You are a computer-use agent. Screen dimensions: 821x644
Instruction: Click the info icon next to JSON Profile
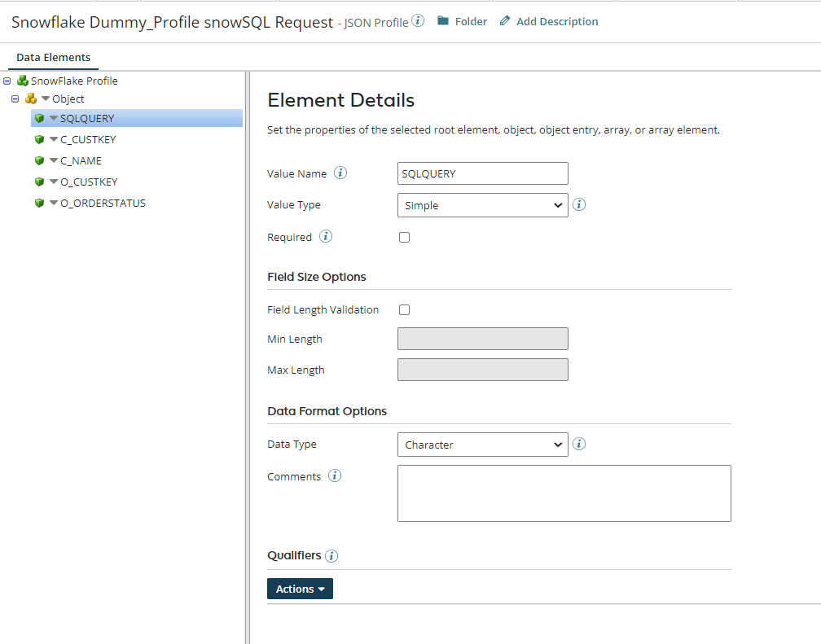[418, 21]
